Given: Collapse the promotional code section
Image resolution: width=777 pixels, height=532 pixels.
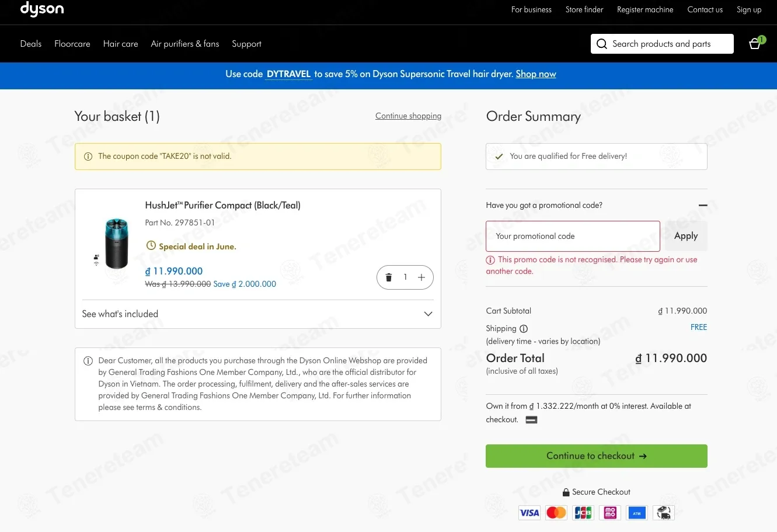Looking at the screenshot, I should (703, 206).
